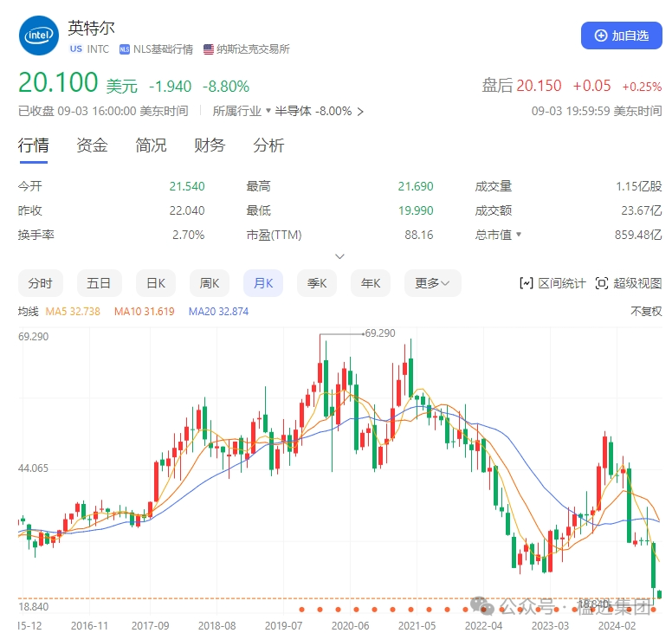This screenshot has width=672, height=633.
Task: Click the 成交量 value 1.15亿股
Action: [638, 186]
